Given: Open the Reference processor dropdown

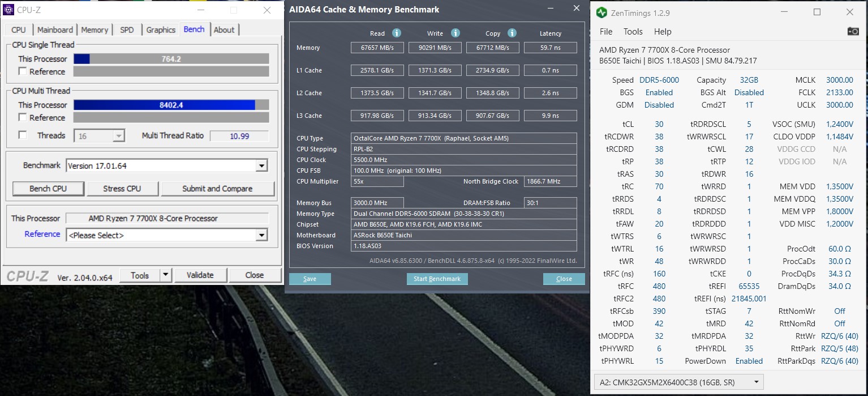Looking at the screenshot, I should coord(261,235).
